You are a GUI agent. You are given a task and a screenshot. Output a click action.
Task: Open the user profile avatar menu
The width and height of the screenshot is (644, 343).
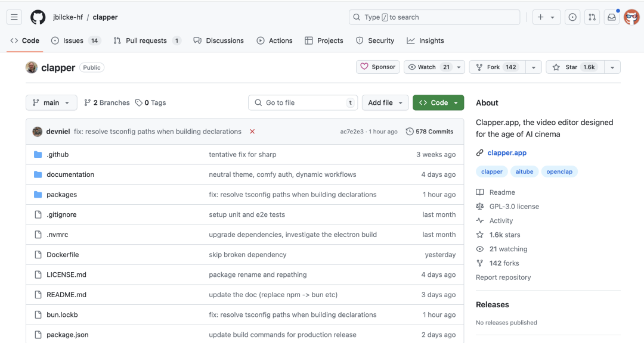click(631, 17)
